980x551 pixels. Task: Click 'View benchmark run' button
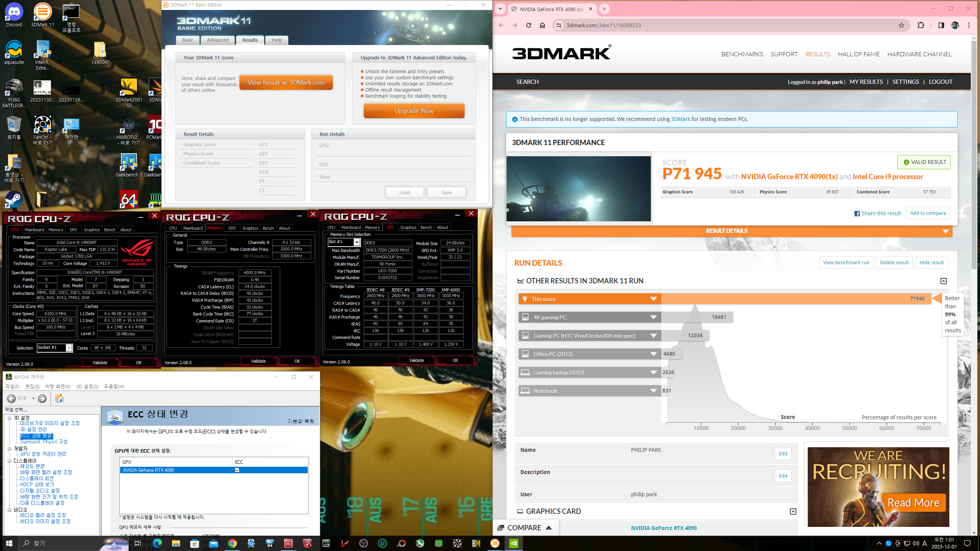(846, 262)
